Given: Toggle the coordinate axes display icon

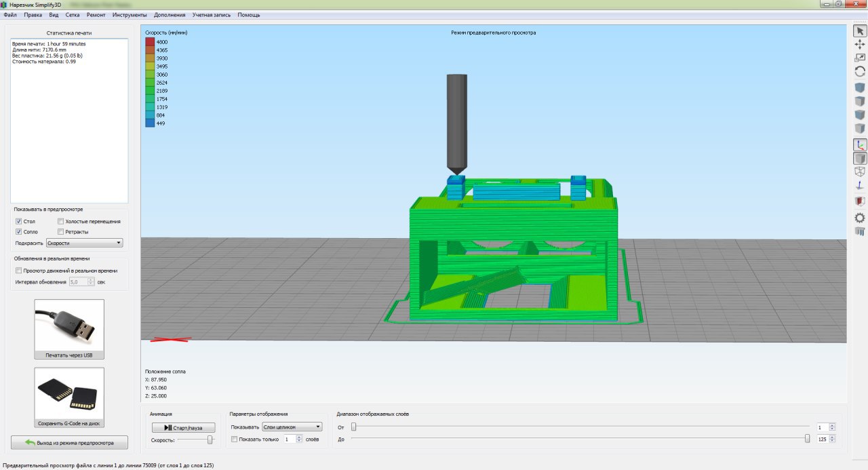Looking at the screenshot, I should (859, 144).
